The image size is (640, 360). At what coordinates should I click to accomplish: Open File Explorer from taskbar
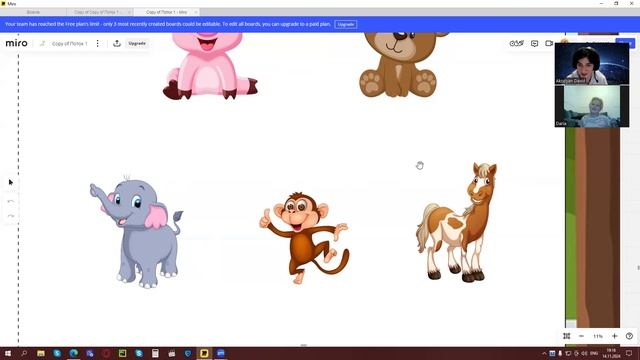(41, 353)
